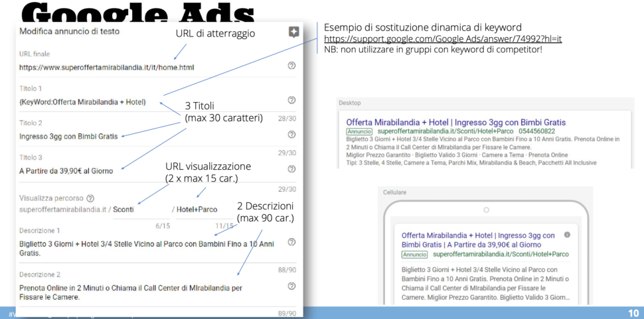Edit the path field containing Sconti
This screenshot has width=644, height=319.
click(x=141, y=210)
